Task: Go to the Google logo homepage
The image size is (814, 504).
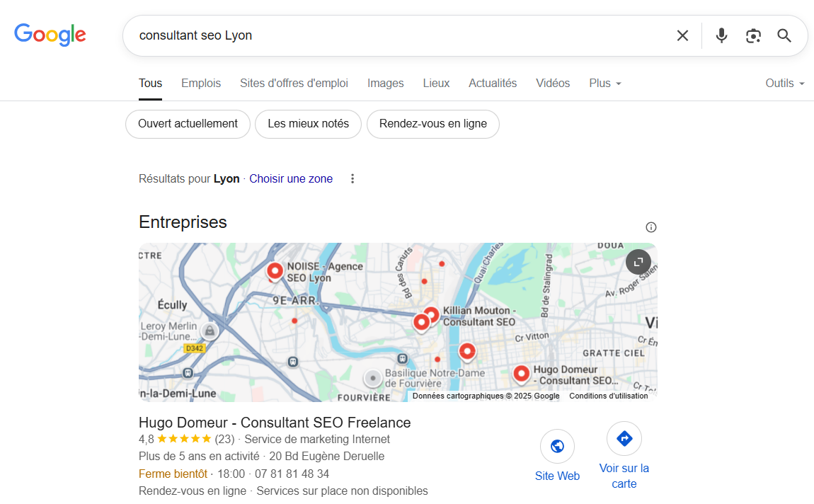Action: 50,35
